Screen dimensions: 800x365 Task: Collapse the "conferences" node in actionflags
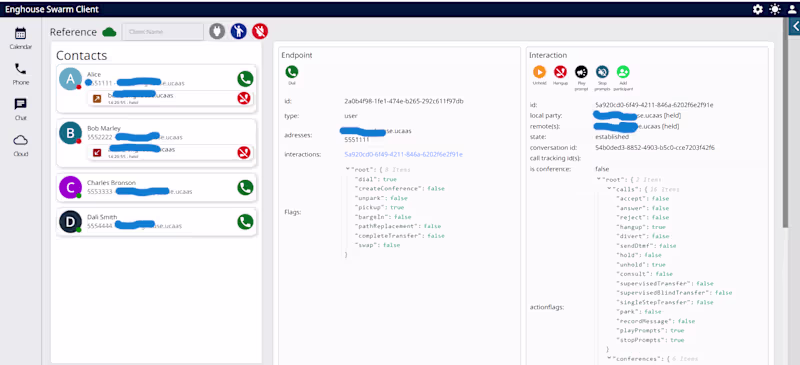[610, 359]
